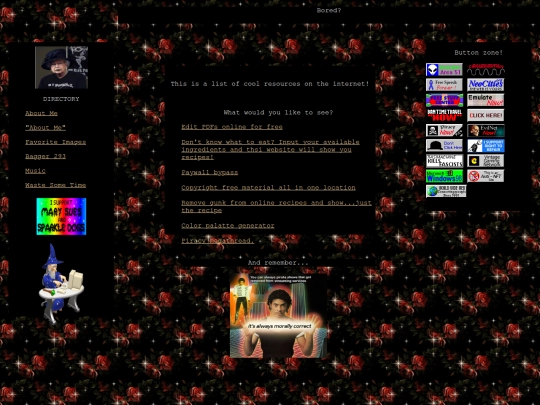Screen dimensions: 540x405
Task: Click the Anti-NFT site badge
Action: pos(486,176)
